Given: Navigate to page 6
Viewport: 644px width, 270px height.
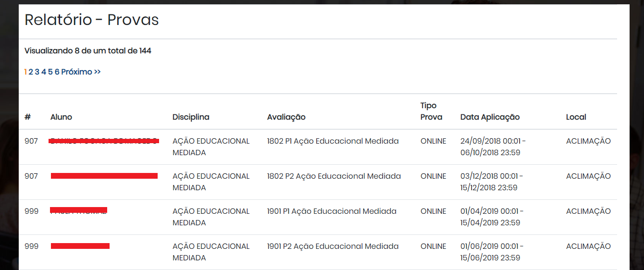Looking at the screenshot, I should (57, 72).
